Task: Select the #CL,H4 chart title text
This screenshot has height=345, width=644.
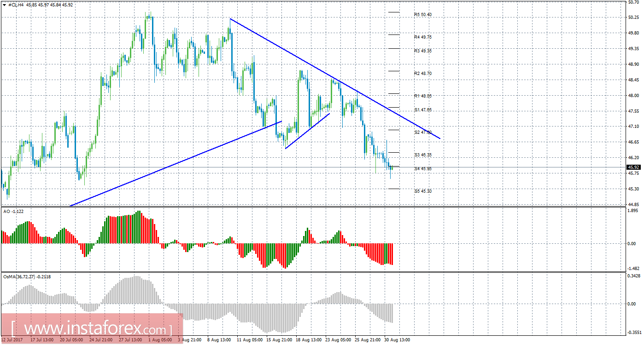Action: tap(15, 5)
